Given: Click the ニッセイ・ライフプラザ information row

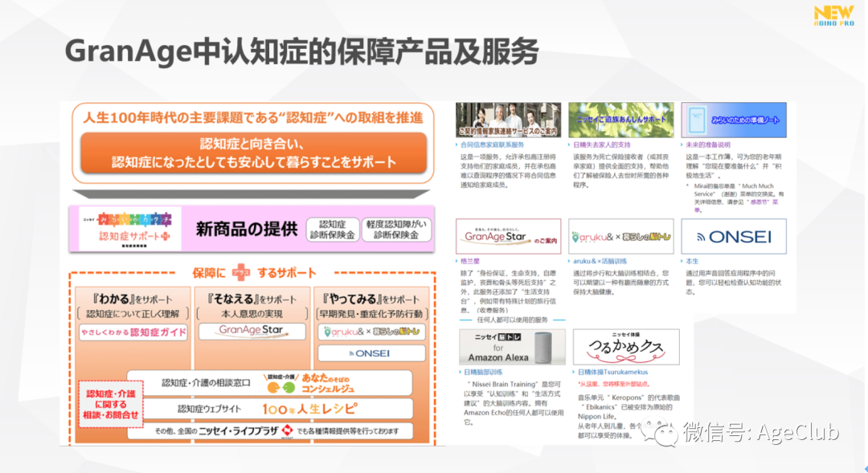Looking at the screenshot, I should tap(270, 431).
